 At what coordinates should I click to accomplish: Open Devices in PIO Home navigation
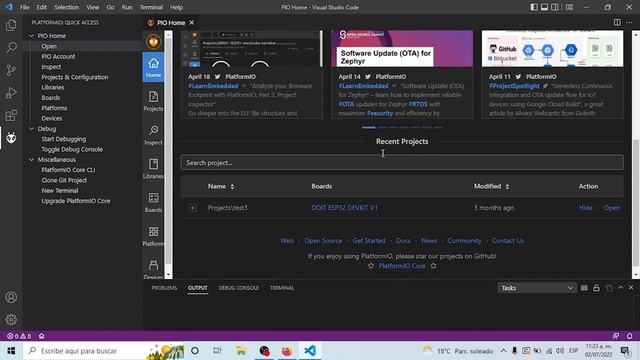153,269
